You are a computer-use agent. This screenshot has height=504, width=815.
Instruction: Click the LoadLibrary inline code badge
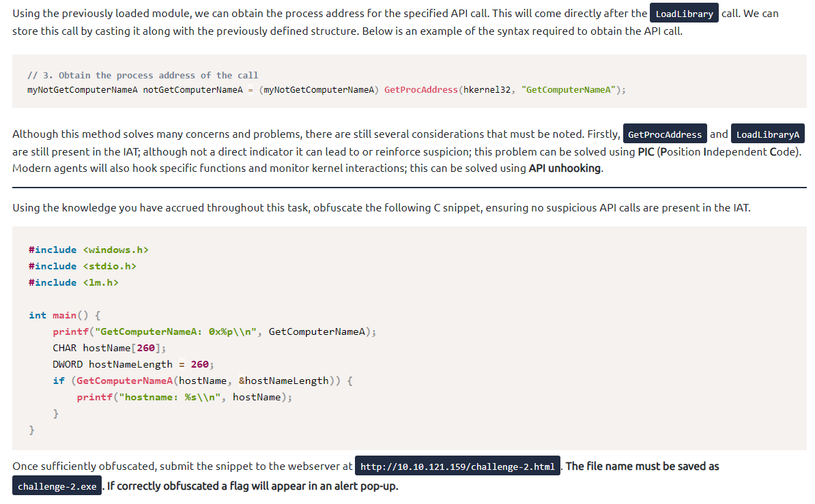pos(684,14)
